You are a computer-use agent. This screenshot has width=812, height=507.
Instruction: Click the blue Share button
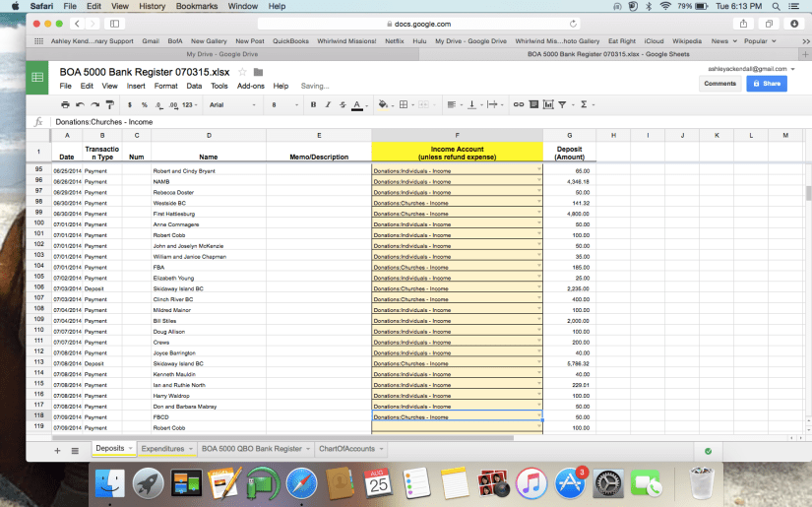(x=768, y=84)
